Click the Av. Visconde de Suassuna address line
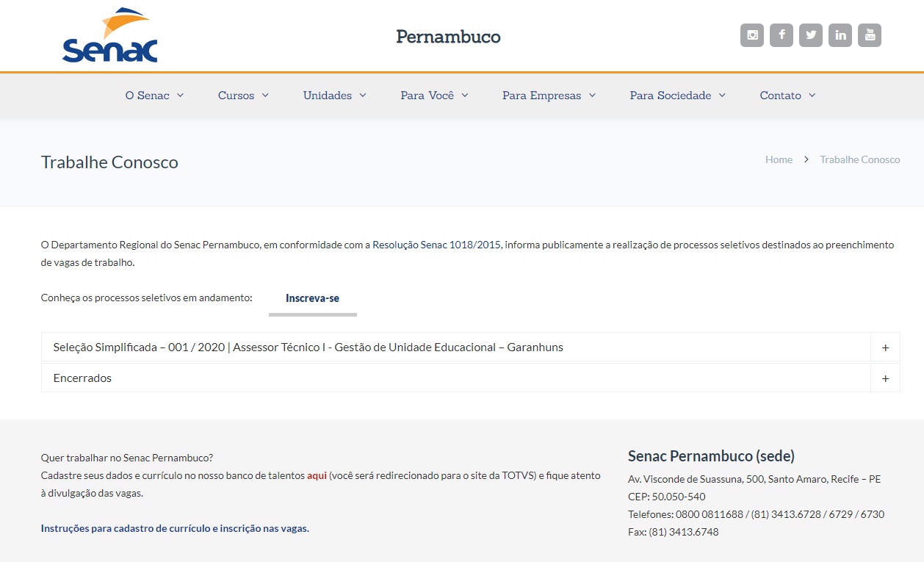 tap(754, 479)
